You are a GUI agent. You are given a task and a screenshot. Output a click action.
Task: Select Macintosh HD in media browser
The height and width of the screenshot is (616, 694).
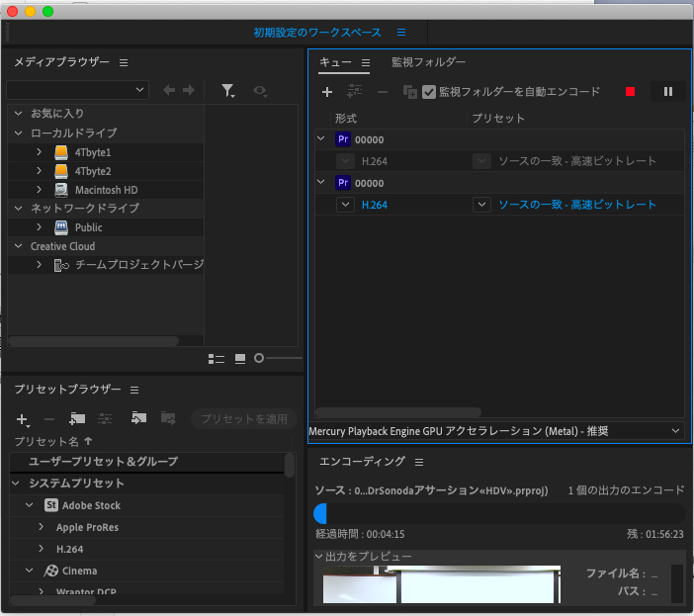click(x=106, y=190)
